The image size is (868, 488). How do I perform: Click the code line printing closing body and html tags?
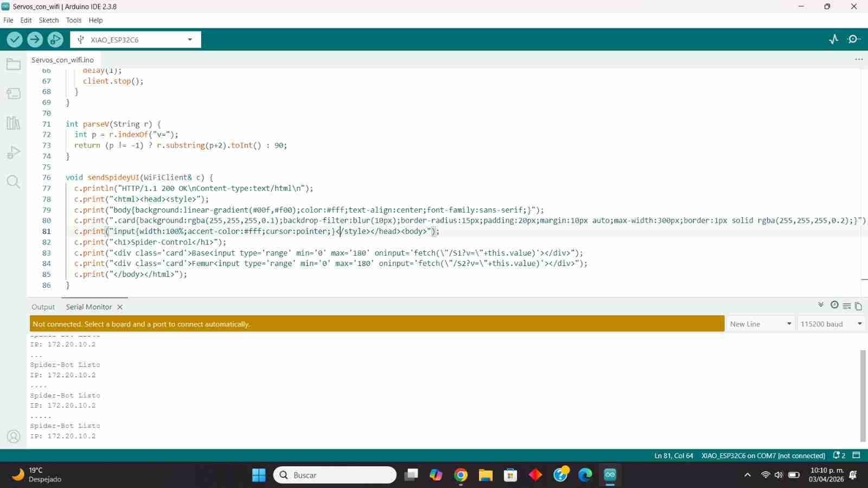[x=131, y=274]
